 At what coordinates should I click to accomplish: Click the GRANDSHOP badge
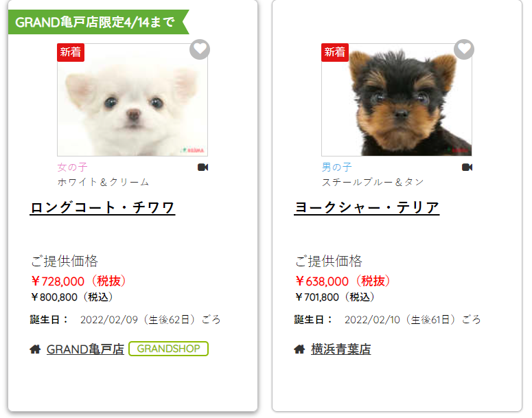[169, 349]
